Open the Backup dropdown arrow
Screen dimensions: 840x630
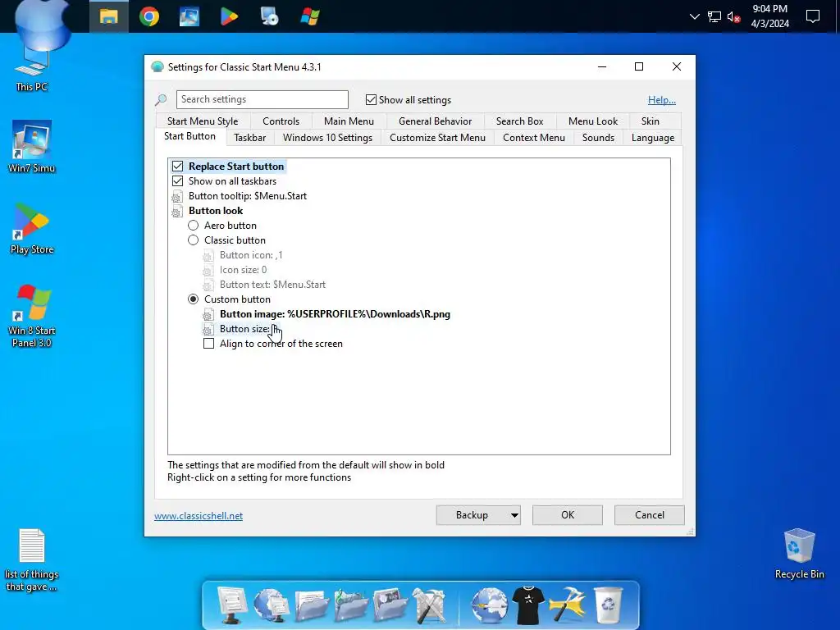[514, 515]
